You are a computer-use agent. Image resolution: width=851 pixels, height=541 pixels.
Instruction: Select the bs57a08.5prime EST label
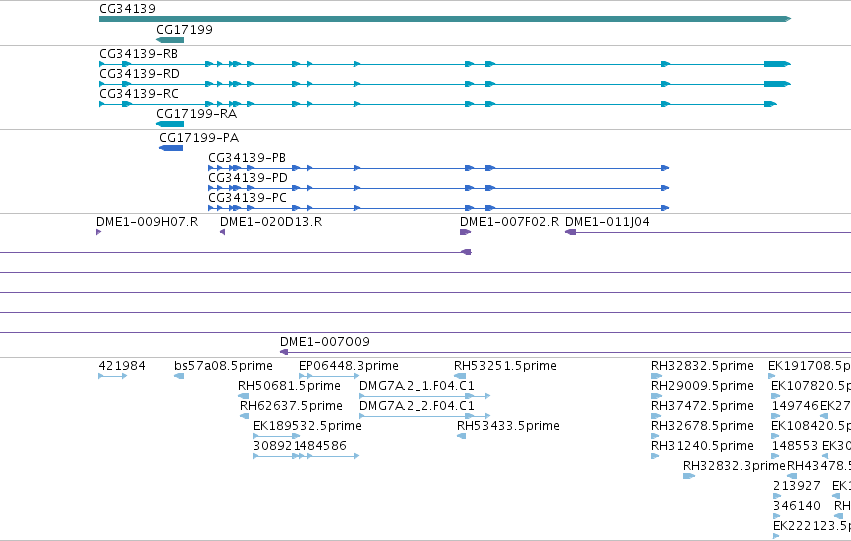(224, 366)
